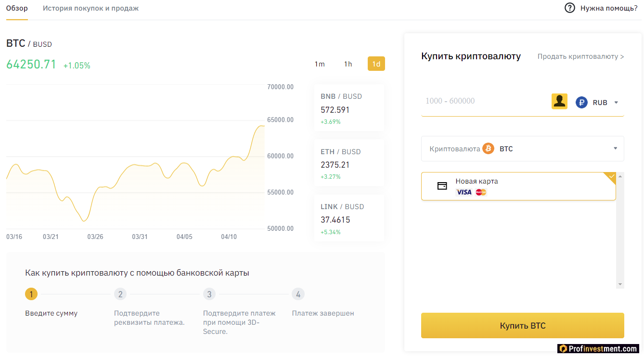Click the card list scrollbar

click(620, 230)
